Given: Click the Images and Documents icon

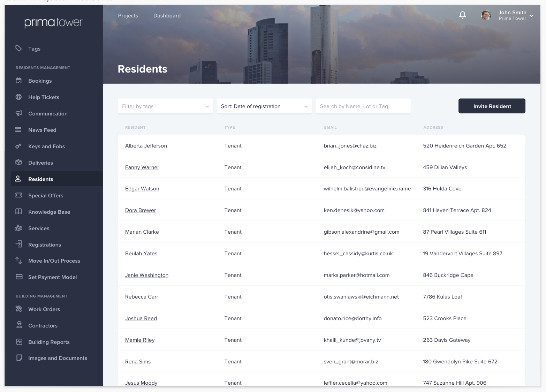Looking at the screenshot, I should [x=19, y=358].
